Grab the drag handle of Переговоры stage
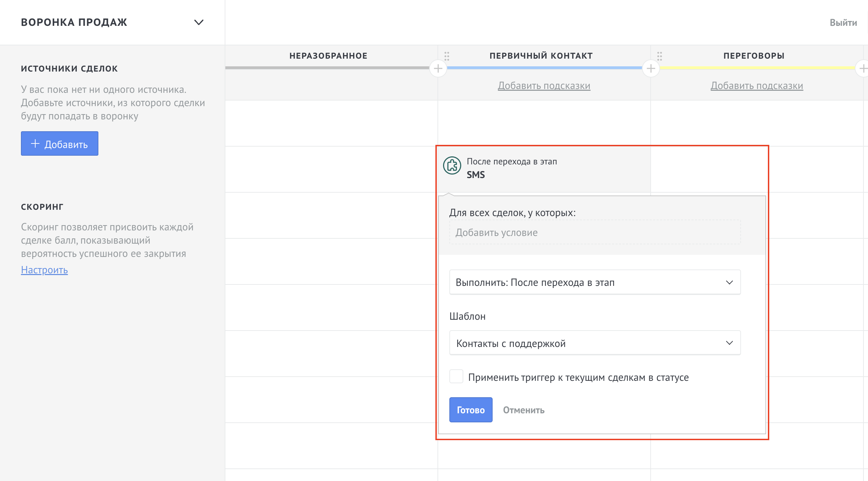868x481 pixels. tap(660, 56)
